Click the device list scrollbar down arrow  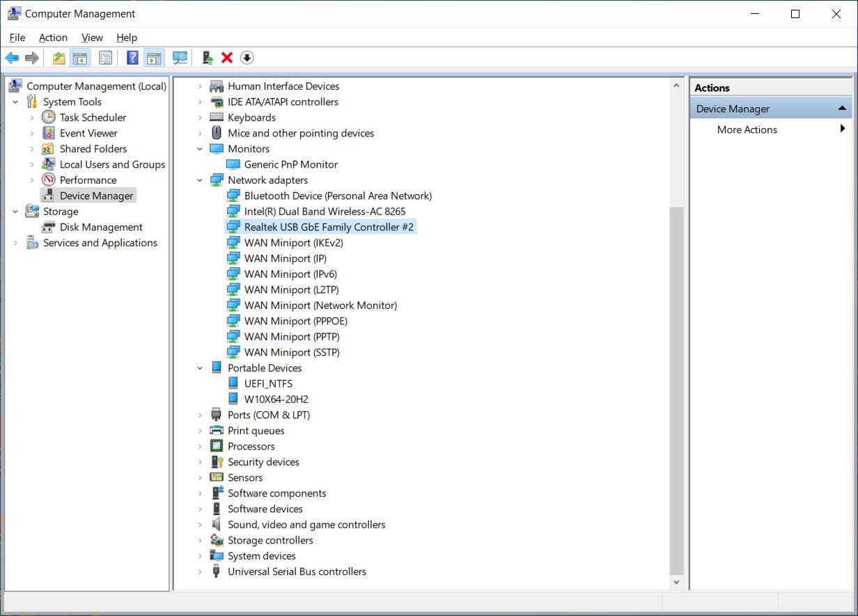tap(676, 582)
